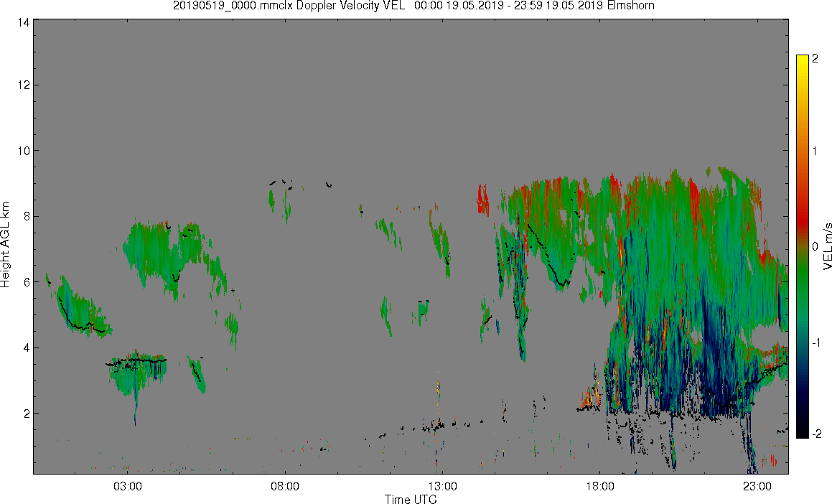Click the '13:00' time tick label
Viewport: 832px width, 504px height.
pyautogui.click(x=443, y=486)
